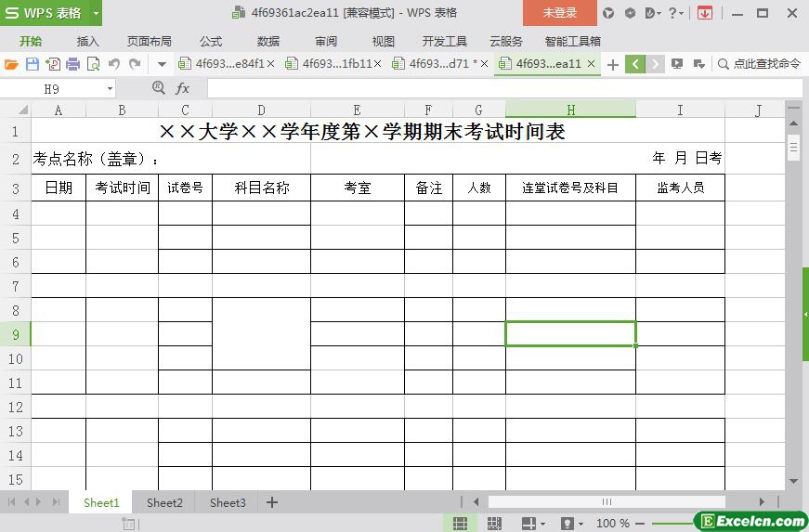Export to PDF using the toolbar icon
The width and height of the screenshot is (809, 532).
click(x=53, y=64)
